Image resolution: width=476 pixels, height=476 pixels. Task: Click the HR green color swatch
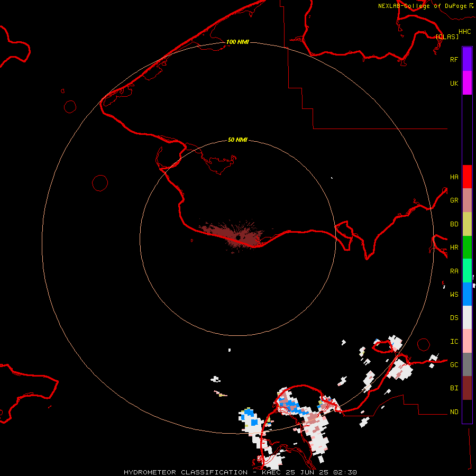[x=467, y=248]
